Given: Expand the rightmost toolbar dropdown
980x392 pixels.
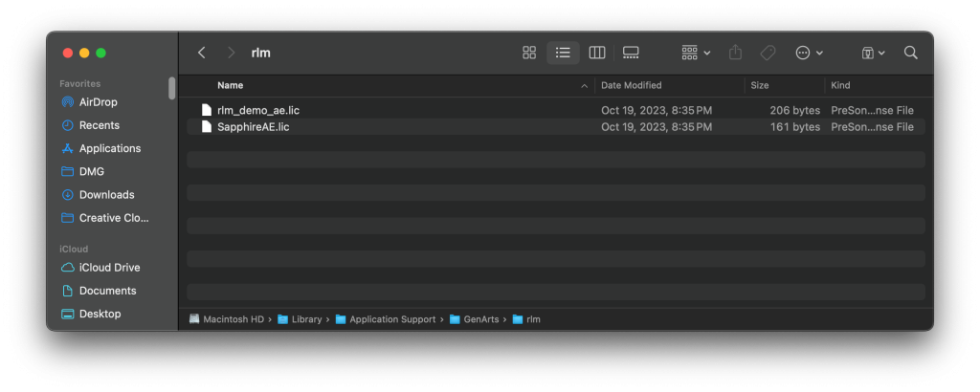Looking at the screenshot, I should tap(873, 53).
